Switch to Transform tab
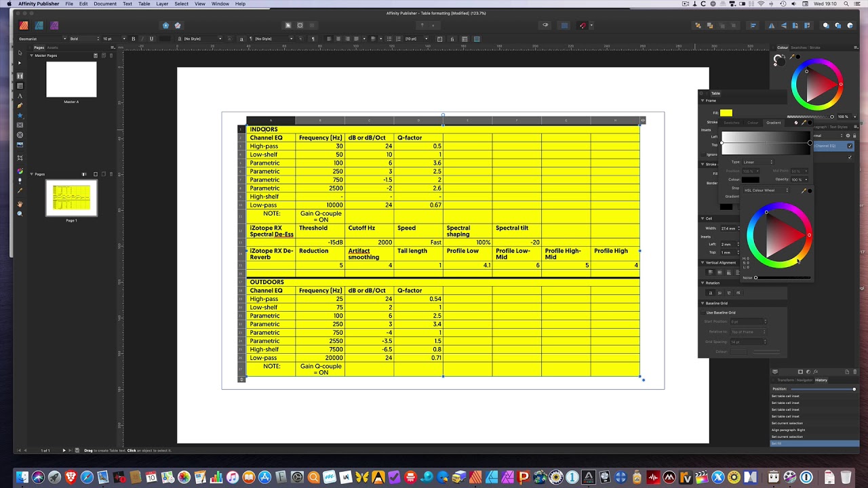This screenshot has width=868, height=488. [786, 380]
